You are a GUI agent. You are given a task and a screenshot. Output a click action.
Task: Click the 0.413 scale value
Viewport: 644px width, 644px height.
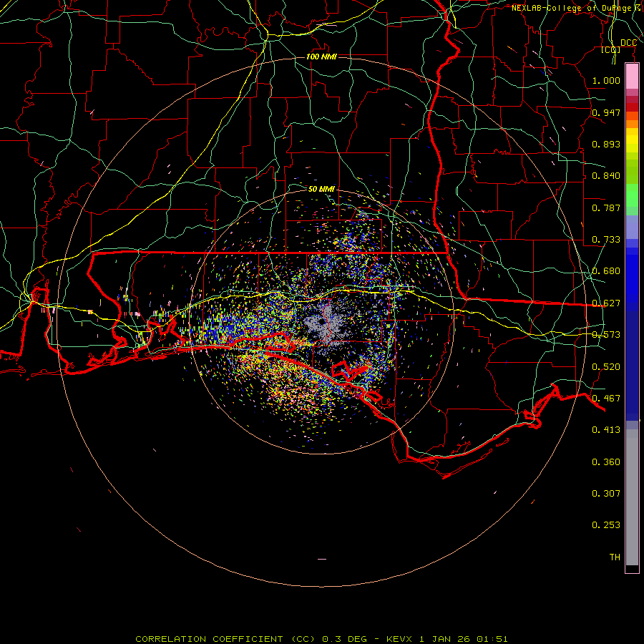pyautogui.click(x=606, y=430)
